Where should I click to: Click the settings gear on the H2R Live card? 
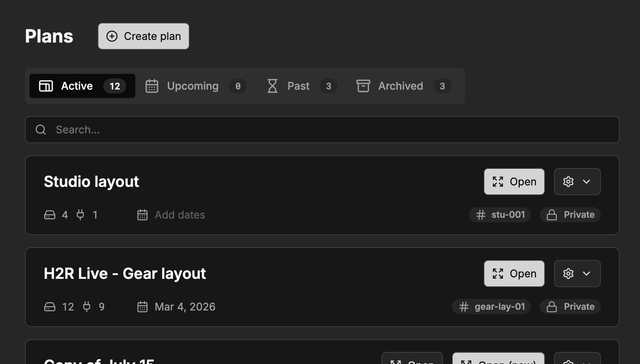(x=568, y=274)
